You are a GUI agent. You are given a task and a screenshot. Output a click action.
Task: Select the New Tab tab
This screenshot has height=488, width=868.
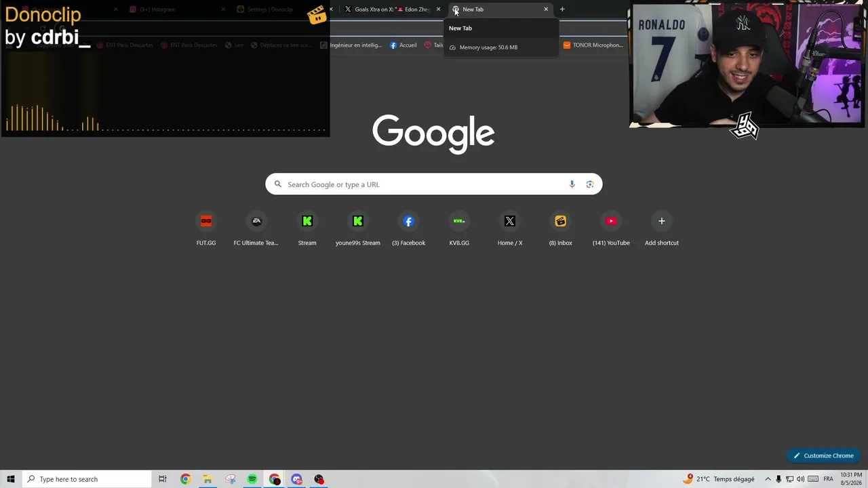click(x=500, y=9)
